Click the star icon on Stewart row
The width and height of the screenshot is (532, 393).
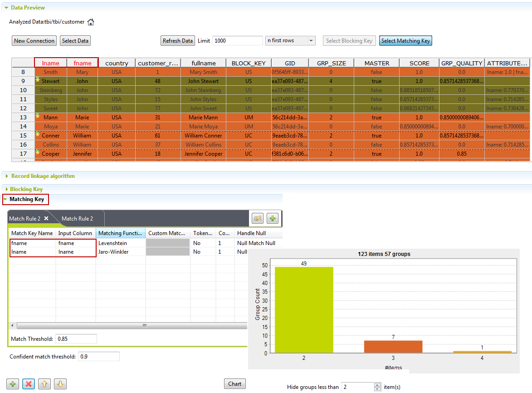38,80
